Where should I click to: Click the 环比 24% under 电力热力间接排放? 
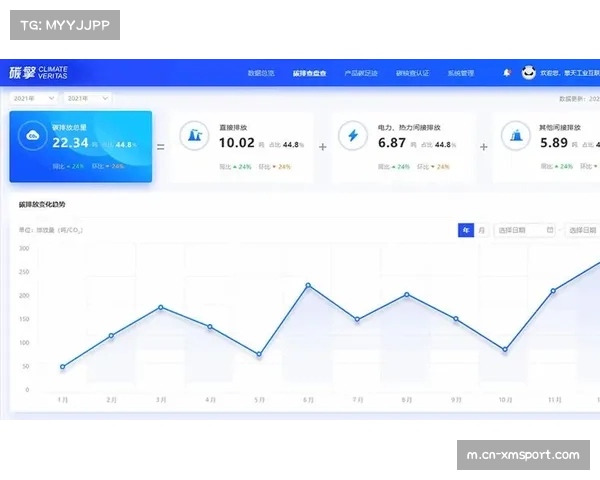[433, 167]
